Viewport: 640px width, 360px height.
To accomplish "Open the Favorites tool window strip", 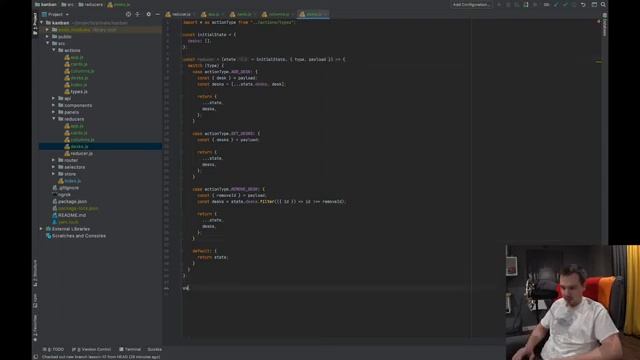I will 35,328.
